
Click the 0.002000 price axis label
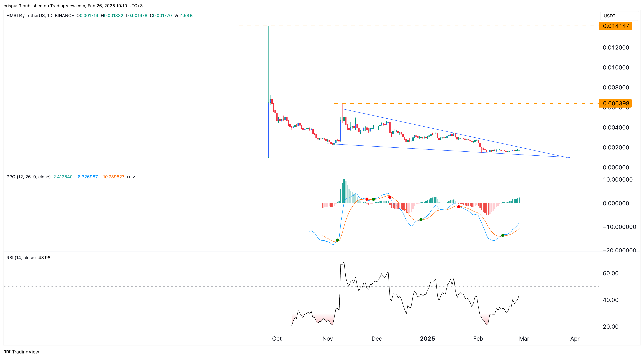(616, 147)
